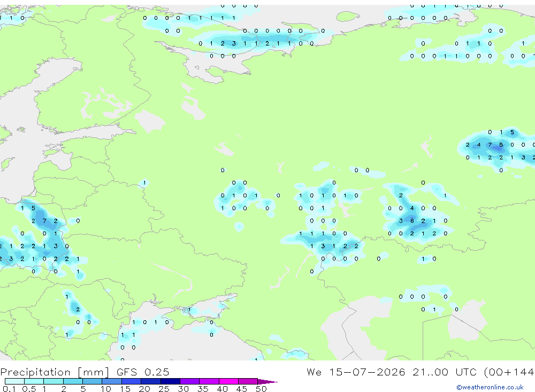Click the value 6 in row '3 6 2 1 0'
The width and height of the screenshot is (535, 392).
pos(412,221)
